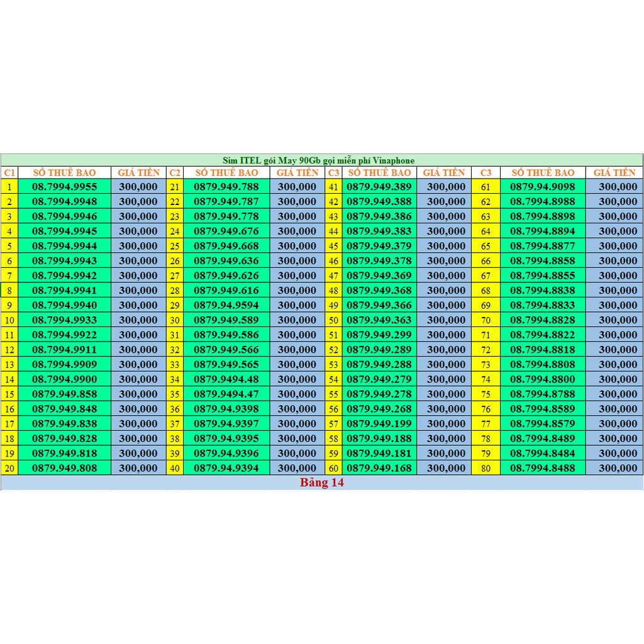
Task: Select number 0879.949.389
Action: tap(379, 186)
